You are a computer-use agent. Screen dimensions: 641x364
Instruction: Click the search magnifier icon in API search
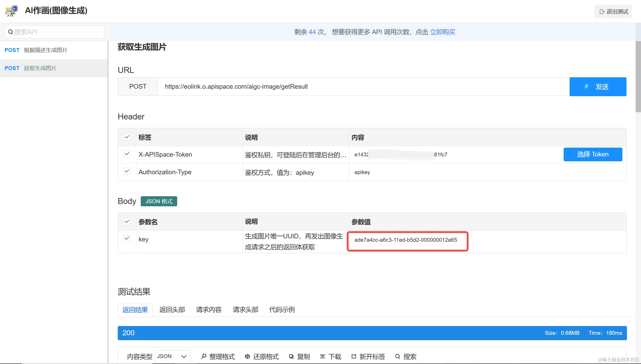pos(11,32)
